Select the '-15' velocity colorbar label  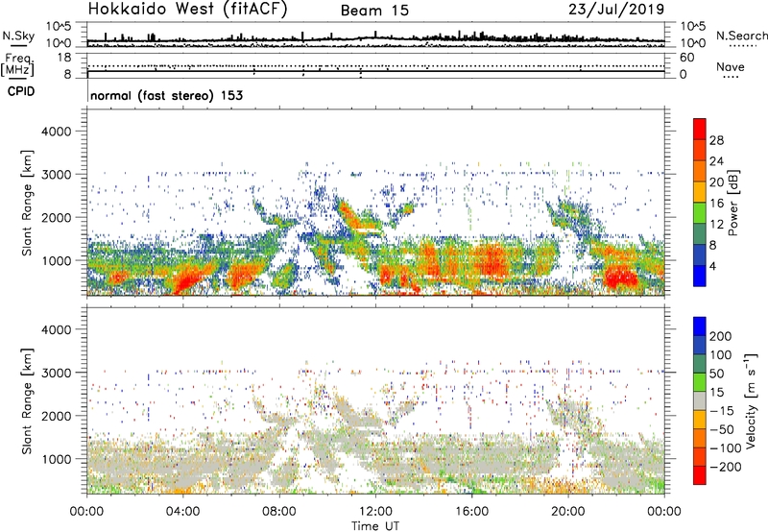(722, 411)
